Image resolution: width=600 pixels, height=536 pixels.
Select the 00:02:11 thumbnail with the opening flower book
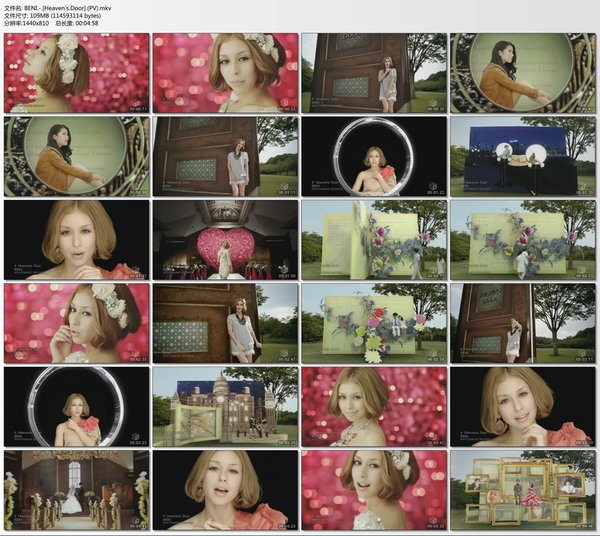[x=374, y=240]
